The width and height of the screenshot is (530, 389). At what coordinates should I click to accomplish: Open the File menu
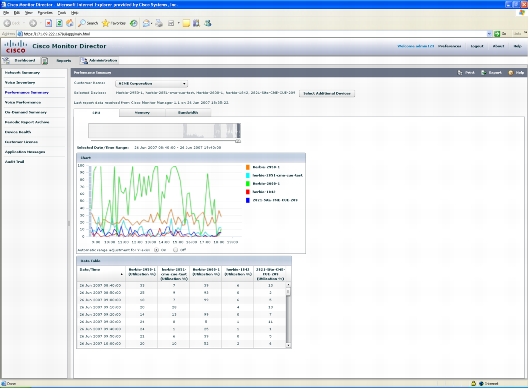click(6, 13)
